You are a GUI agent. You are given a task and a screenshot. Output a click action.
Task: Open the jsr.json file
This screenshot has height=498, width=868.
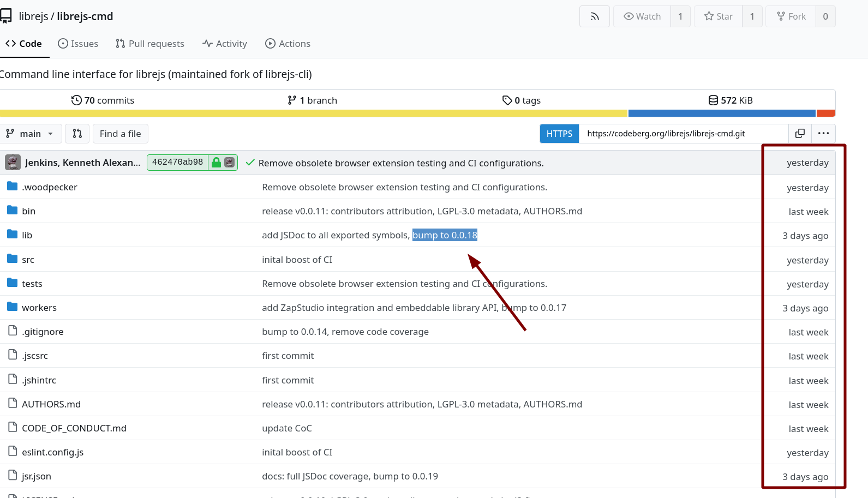point(37,476)
